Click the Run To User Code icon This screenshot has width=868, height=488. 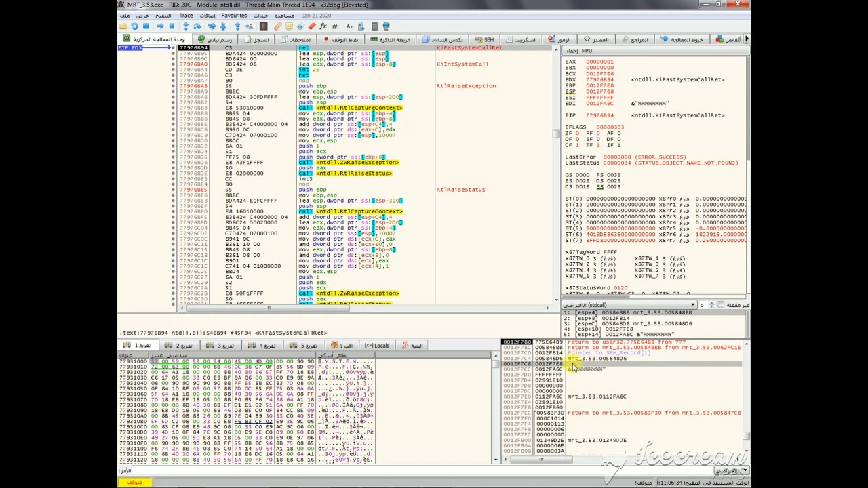249,26
